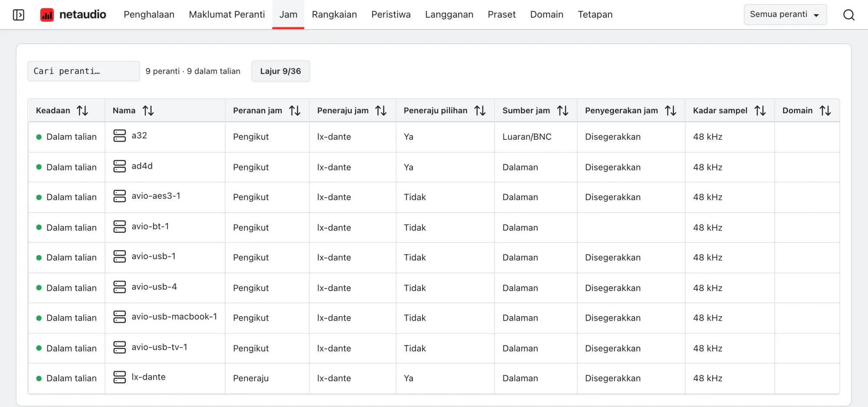Screen dimensions: 868x407
Task: Sort by Keadaan column arrows
Action: click(x=82, y=111)
